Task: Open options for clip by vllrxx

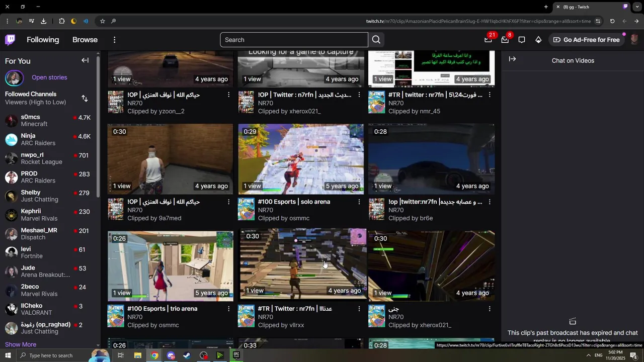Action: (359, 309)
